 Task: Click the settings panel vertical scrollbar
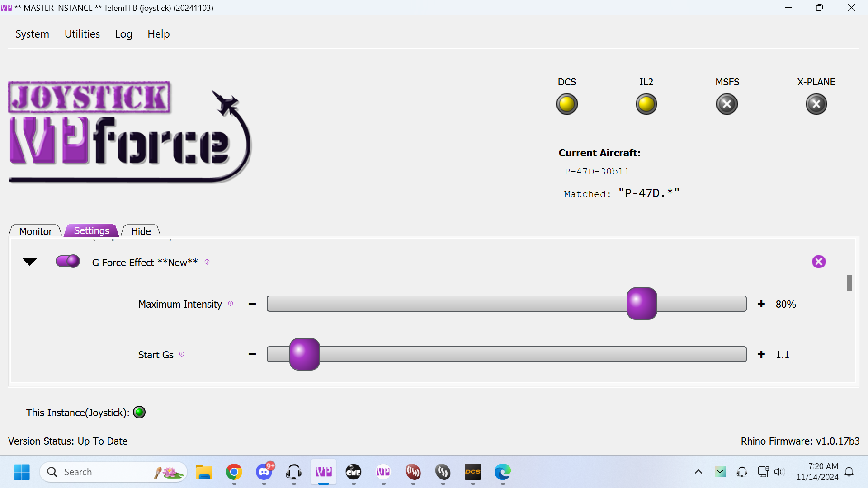(x=849, y=283)
